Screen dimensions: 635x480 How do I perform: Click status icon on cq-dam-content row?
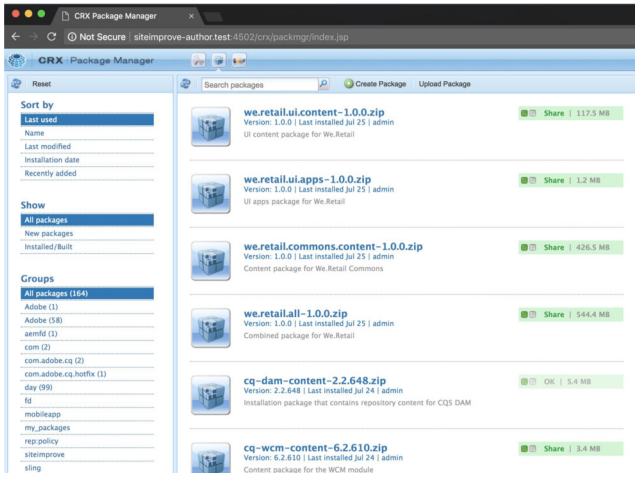(528, 382)
